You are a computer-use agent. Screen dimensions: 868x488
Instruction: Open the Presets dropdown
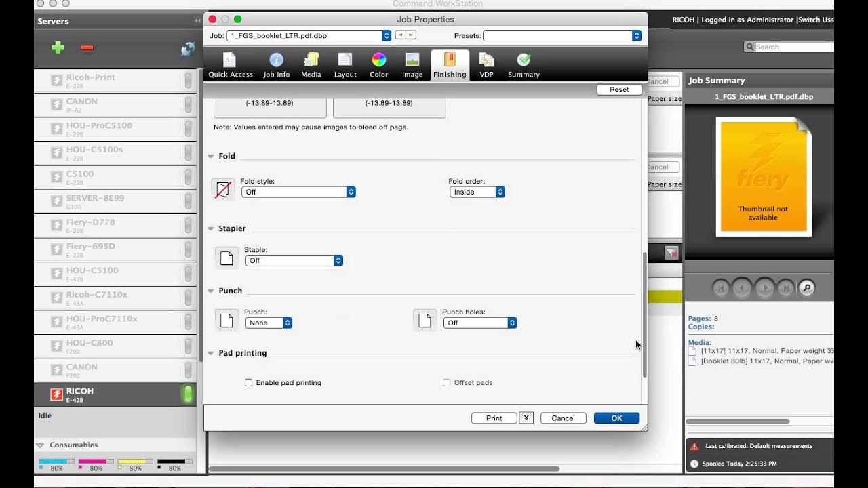562,35
